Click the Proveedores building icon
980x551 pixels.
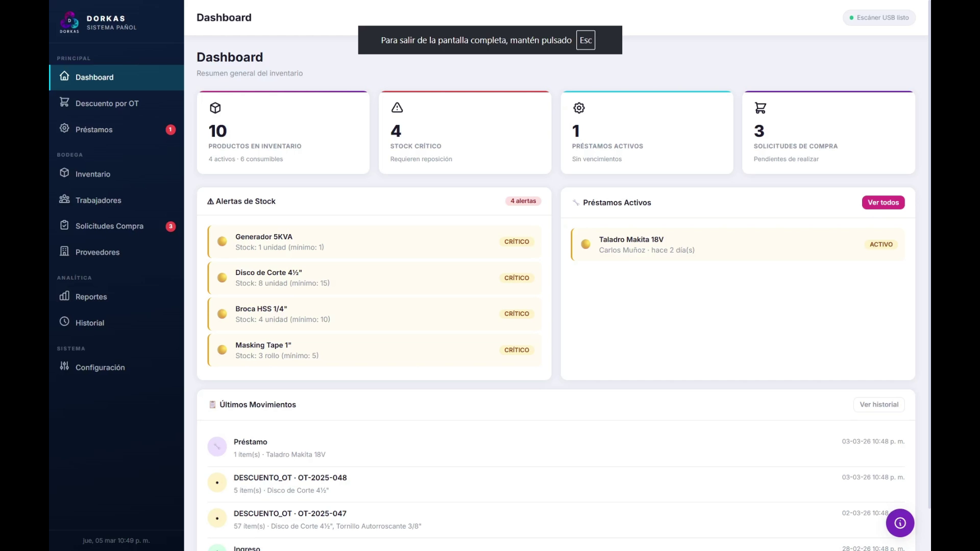click(x=64, y=252)
